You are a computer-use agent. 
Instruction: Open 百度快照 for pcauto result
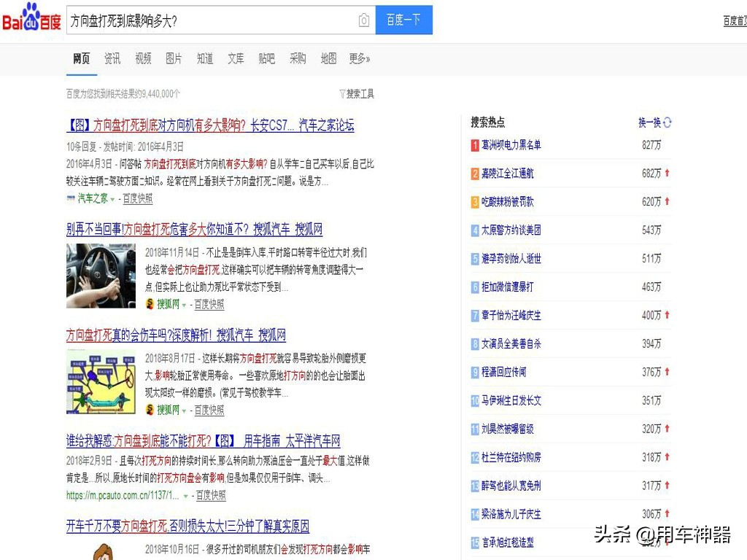[x=211, y=496]
